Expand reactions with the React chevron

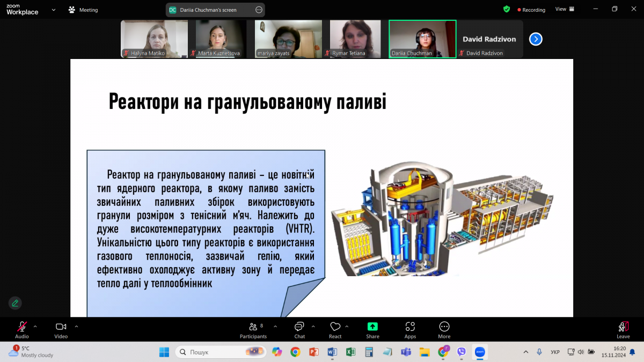tap(346, 326)
